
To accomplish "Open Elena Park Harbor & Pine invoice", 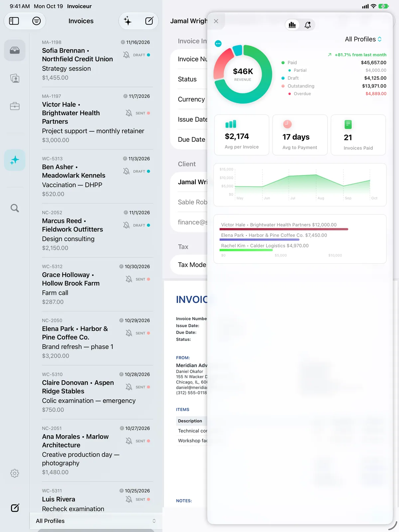I will coord(96,338).
